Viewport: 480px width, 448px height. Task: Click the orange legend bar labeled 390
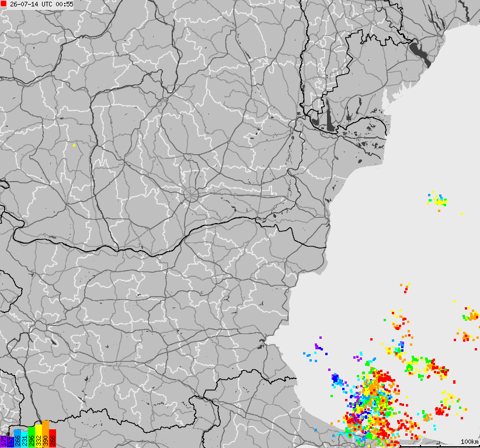click(46, 434)
